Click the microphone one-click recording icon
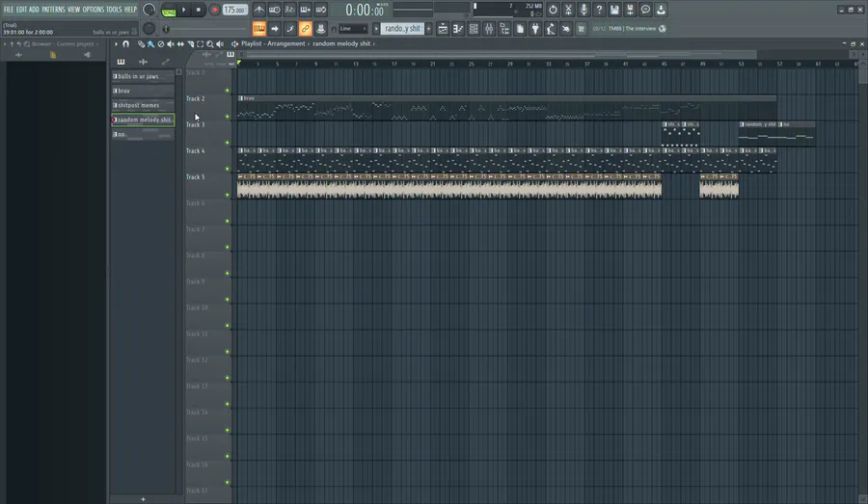This screenshot has height=504, width=868. pyautogui.click(x=583, y=10)
